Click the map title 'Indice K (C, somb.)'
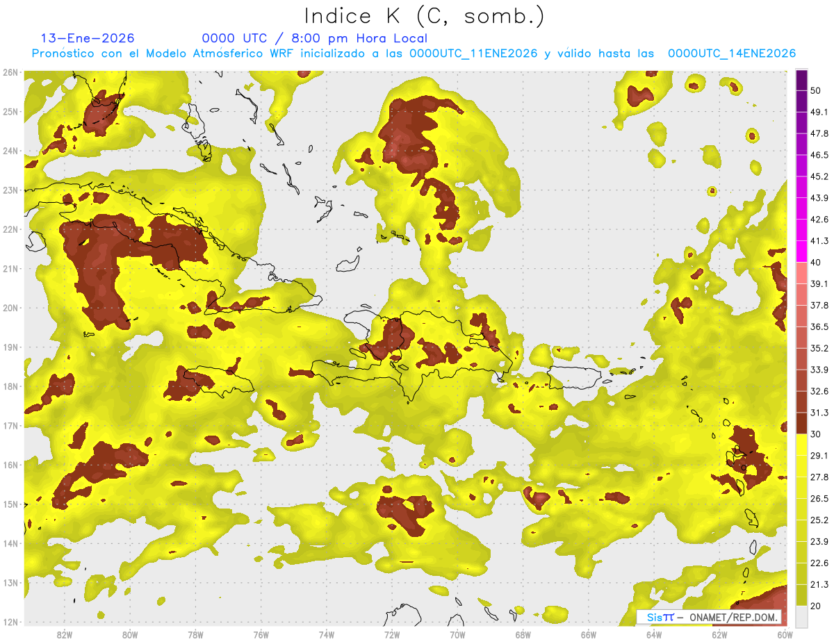Screen dimensions: 834x644 (424, 16)
